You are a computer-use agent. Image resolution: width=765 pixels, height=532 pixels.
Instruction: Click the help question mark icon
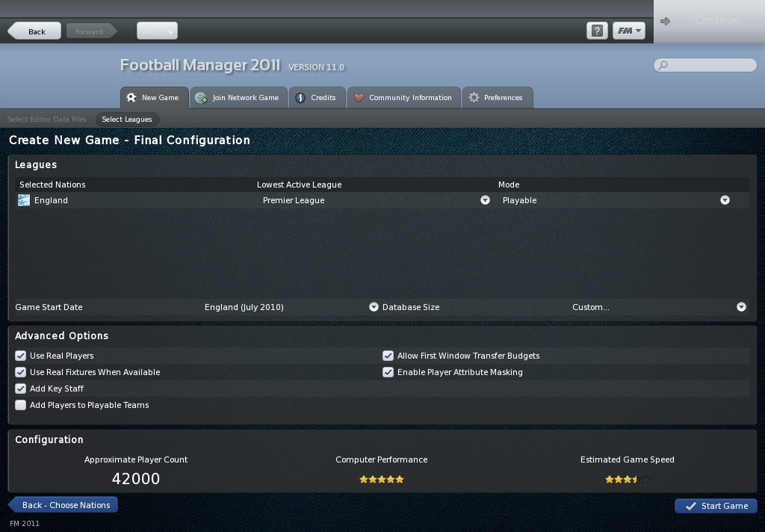pos(597,31)
